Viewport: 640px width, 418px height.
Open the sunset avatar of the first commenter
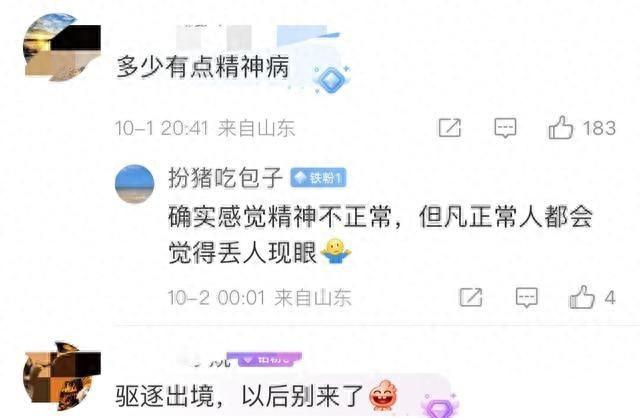click(62, 47)
